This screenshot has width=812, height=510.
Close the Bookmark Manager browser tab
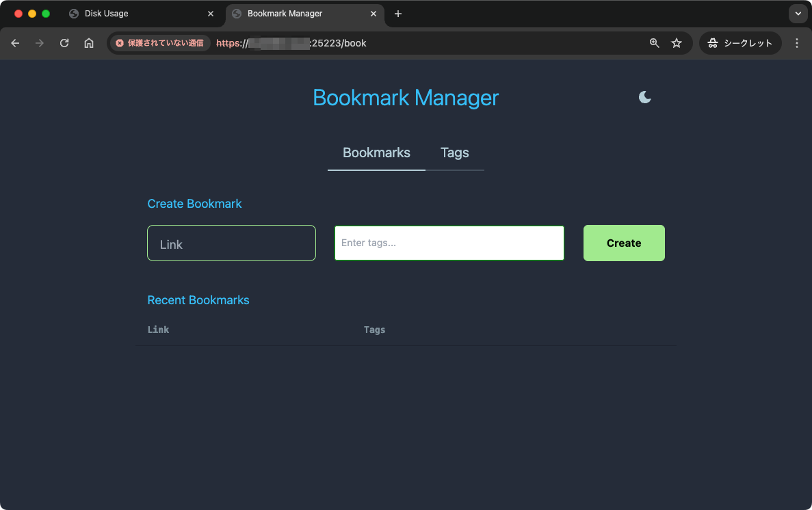(374, 14)
